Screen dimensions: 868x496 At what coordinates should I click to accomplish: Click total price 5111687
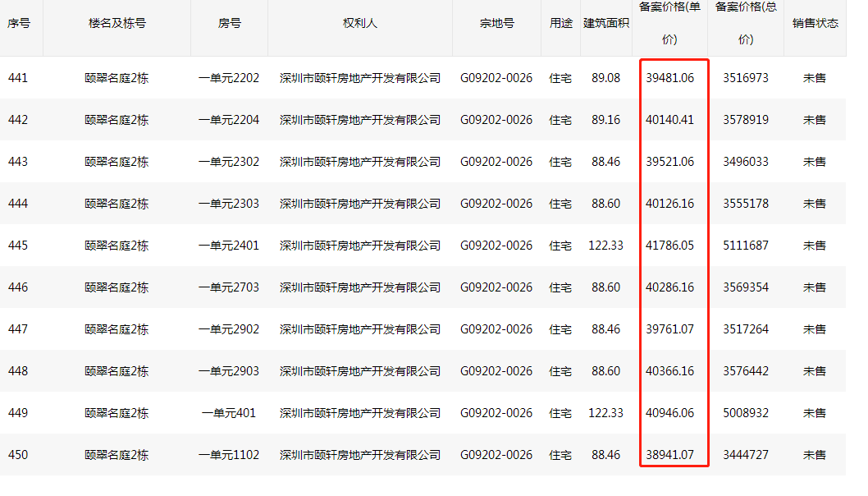(x=746, y=246)
